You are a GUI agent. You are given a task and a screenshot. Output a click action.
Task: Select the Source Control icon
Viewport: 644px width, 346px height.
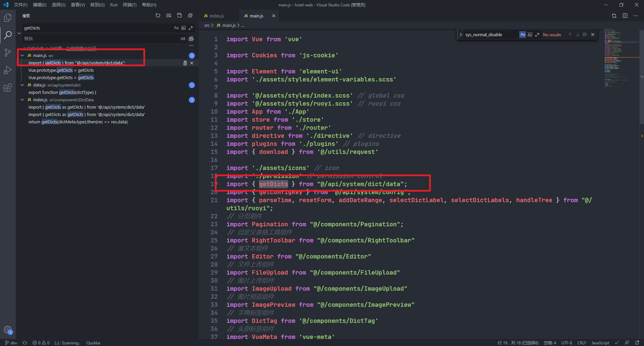[7, 52]
